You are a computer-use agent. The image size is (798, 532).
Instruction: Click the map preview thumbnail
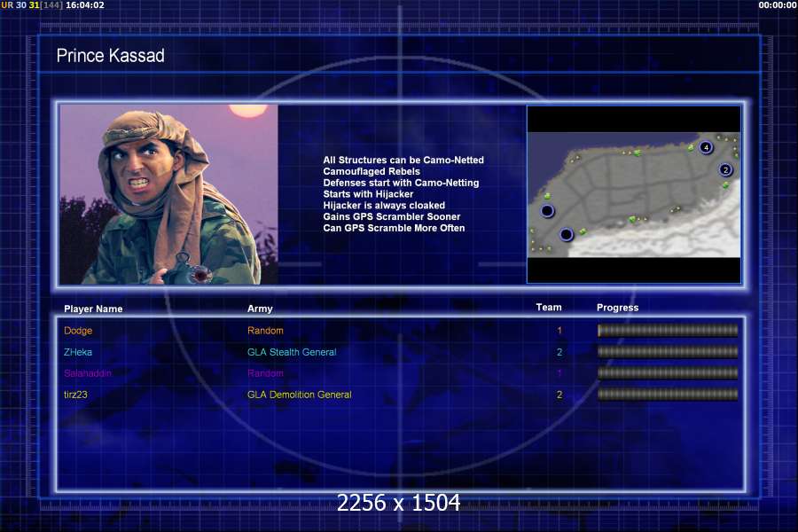[634, 194]
